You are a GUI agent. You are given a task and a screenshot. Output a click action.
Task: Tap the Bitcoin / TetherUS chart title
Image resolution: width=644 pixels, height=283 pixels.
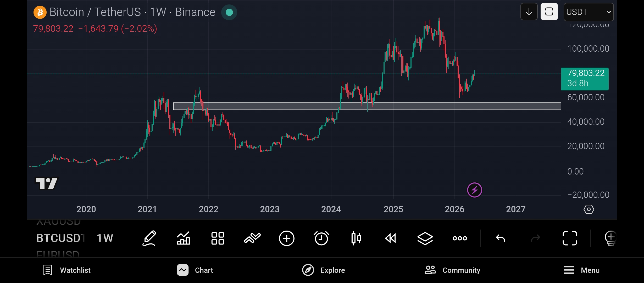pos(132,12)
